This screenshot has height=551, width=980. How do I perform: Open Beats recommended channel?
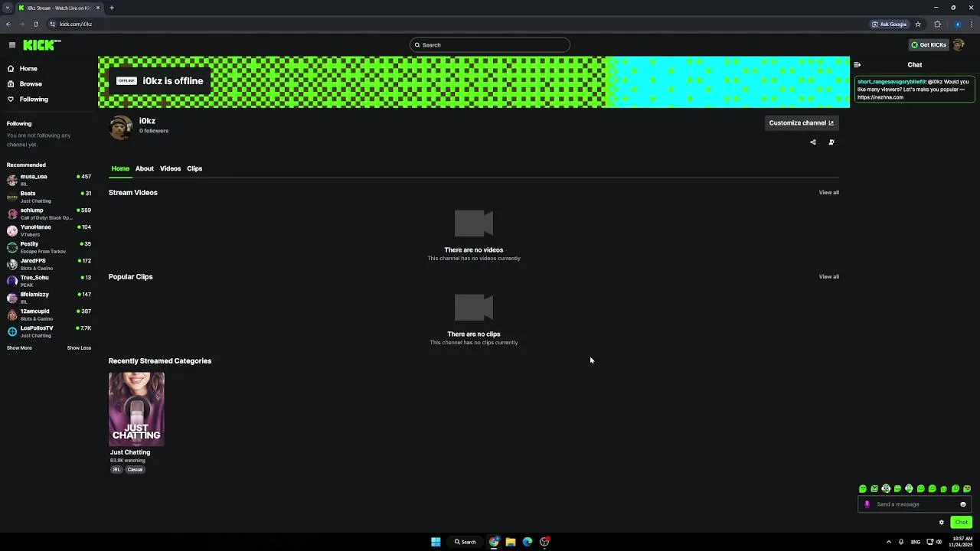(49, 197)
